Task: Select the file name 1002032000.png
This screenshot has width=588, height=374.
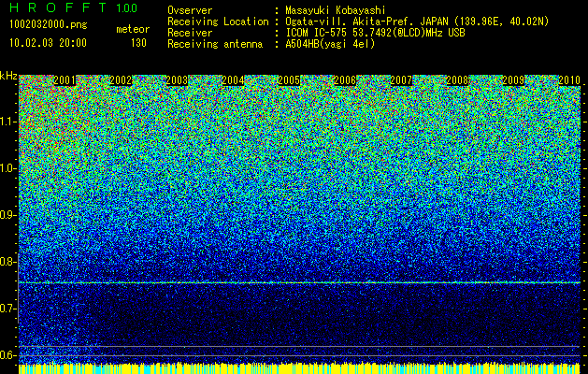Action: click(x=49, y=24)
